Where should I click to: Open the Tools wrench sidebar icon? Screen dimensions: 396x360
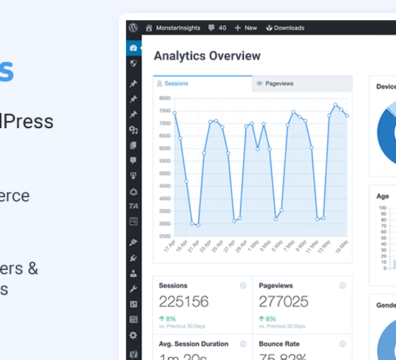coord(133,289)
